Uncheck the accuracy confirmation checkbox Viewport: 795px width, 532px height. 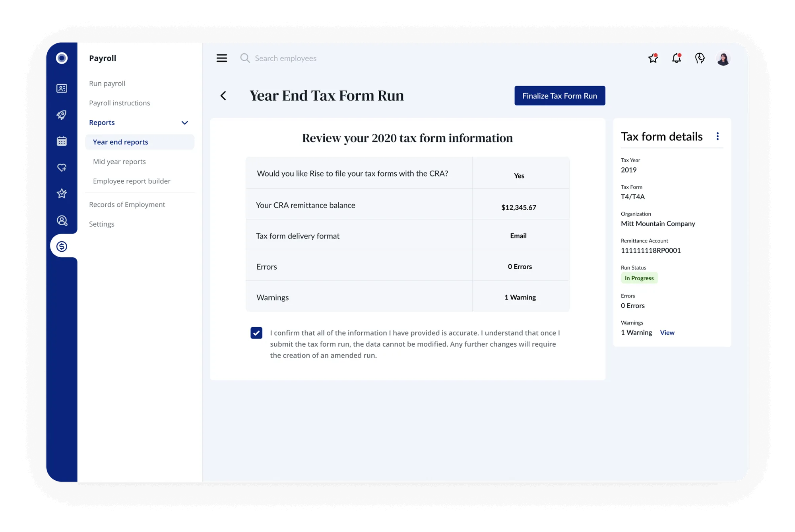point(256,333)
